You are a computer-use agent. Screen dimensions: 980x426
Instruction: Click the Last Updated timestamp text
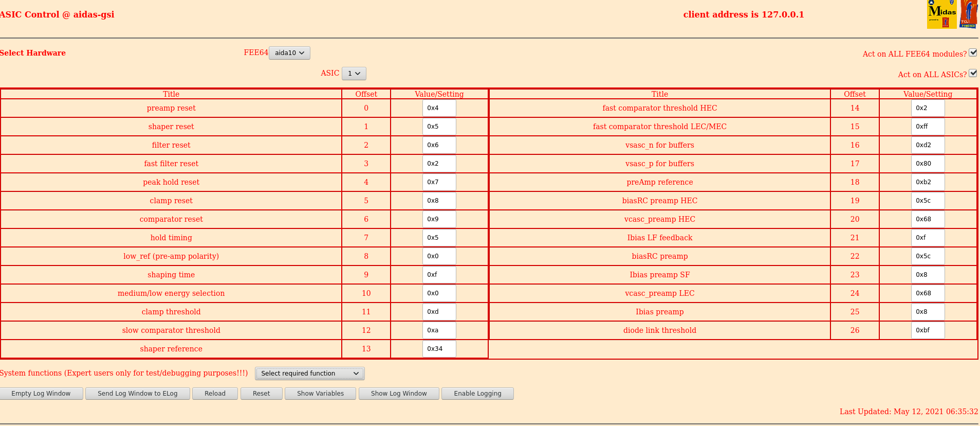pyautogui.click(x=909, y=412)
